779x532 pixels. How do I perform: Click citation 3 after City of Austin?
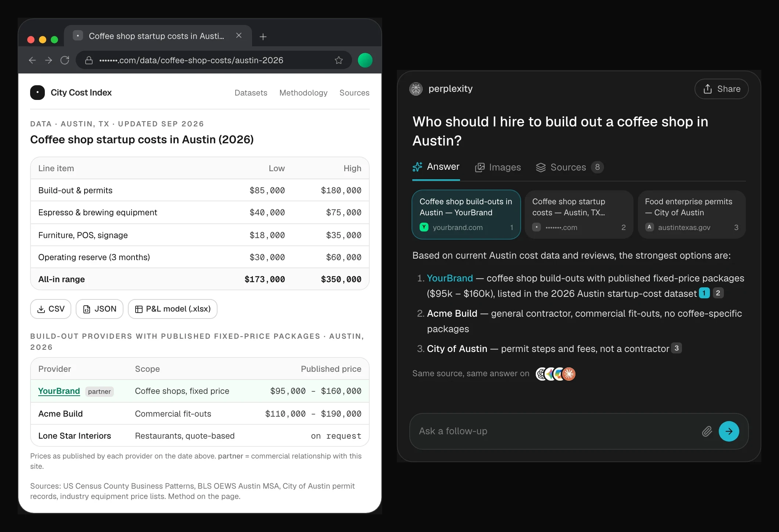676,348
